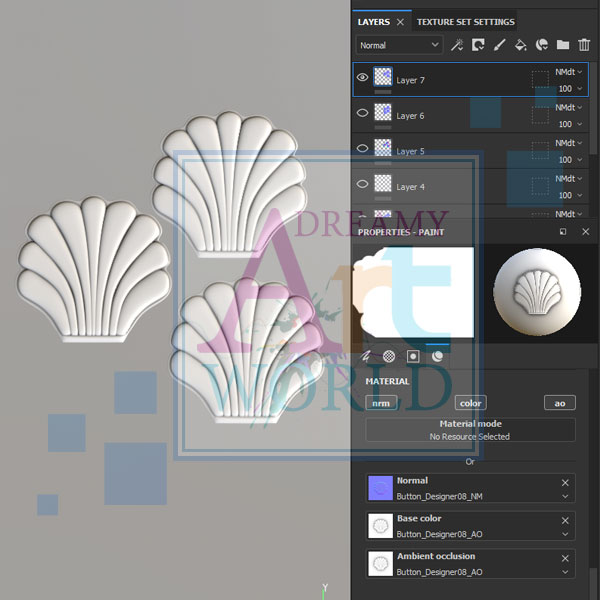Expand the Base color resource dropdown arrow
600x600 pixels.
point(565,534)
